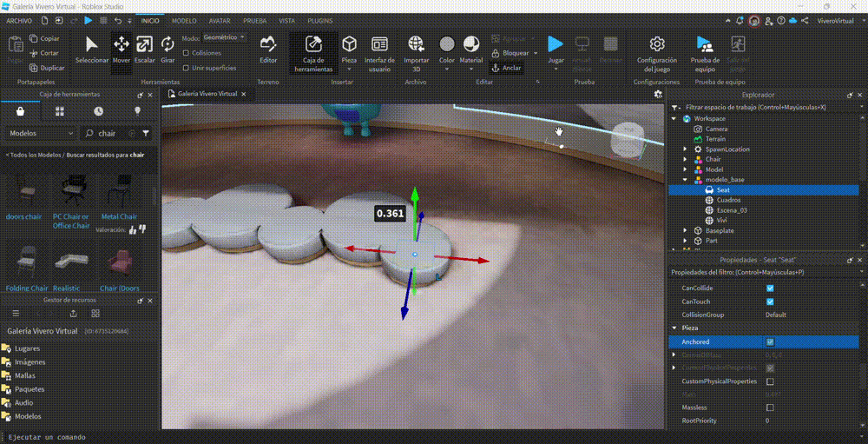Toggle asset manager grid view icon
The width and height of the screenshot is (868, 444).
95,314
